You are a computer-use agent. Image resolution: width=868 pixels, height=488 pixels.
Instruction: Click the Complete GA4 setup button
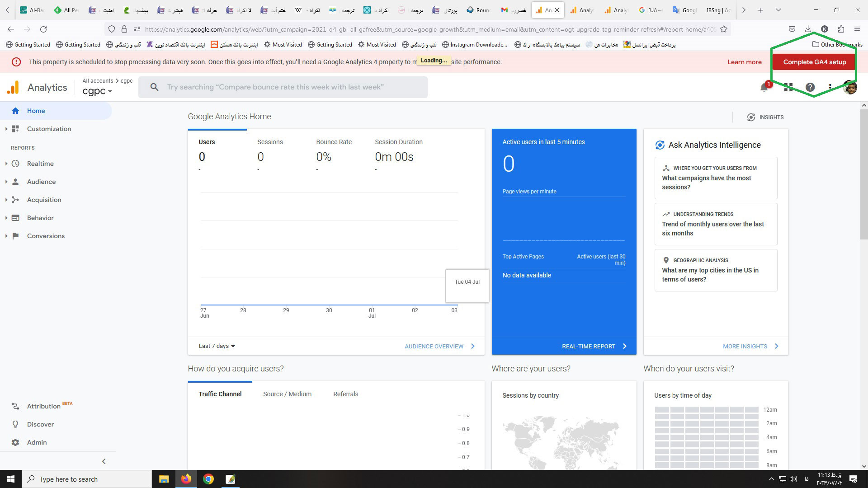click(814, 62)
